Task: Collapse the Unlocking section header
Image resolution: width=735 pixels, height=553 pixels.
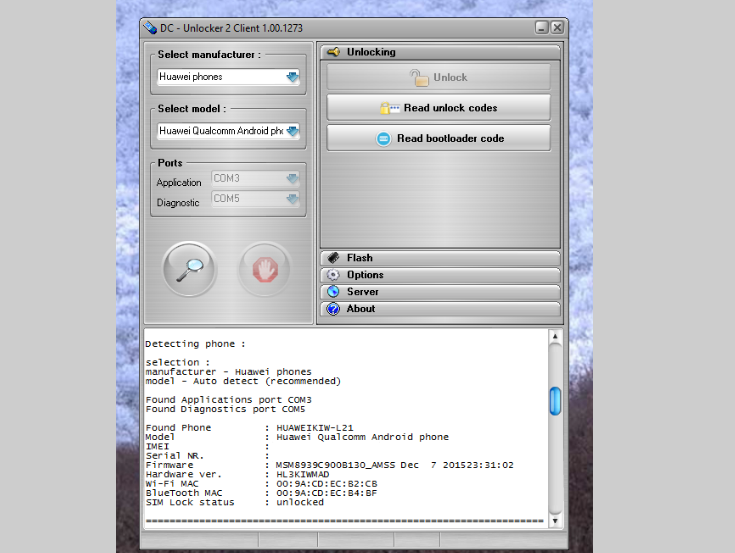Action: click(x=440, y=52)
